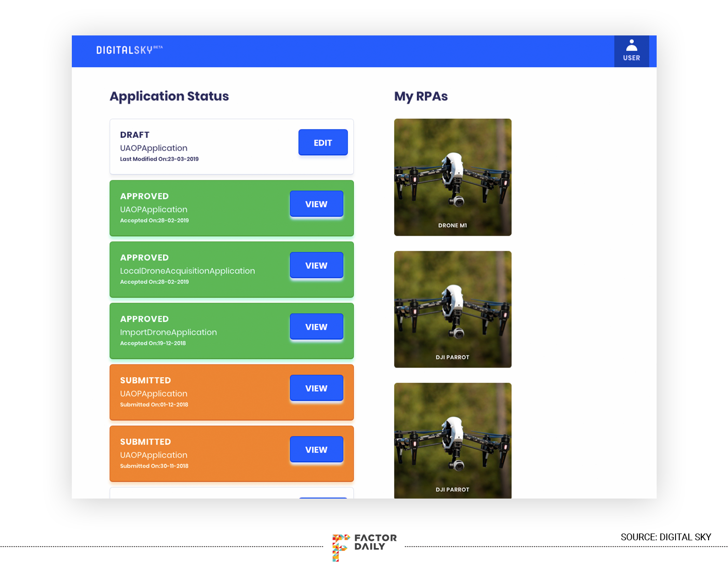Screen dimensions: 728x582
Task: Open the User profile icon
Action: coord(631,51)
